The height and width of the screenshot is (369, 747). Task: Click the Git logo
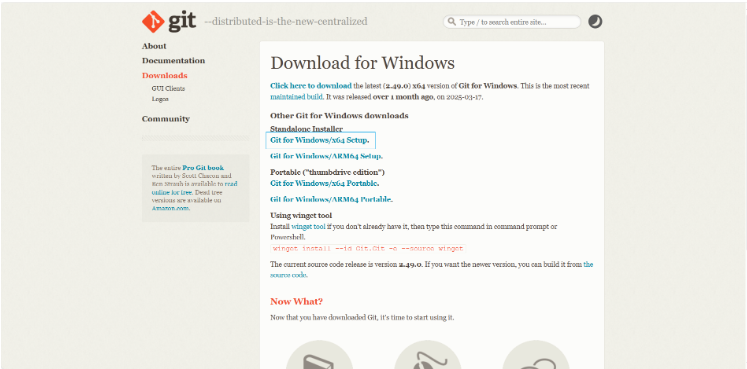pyautogui.click(x=169, y=22)
